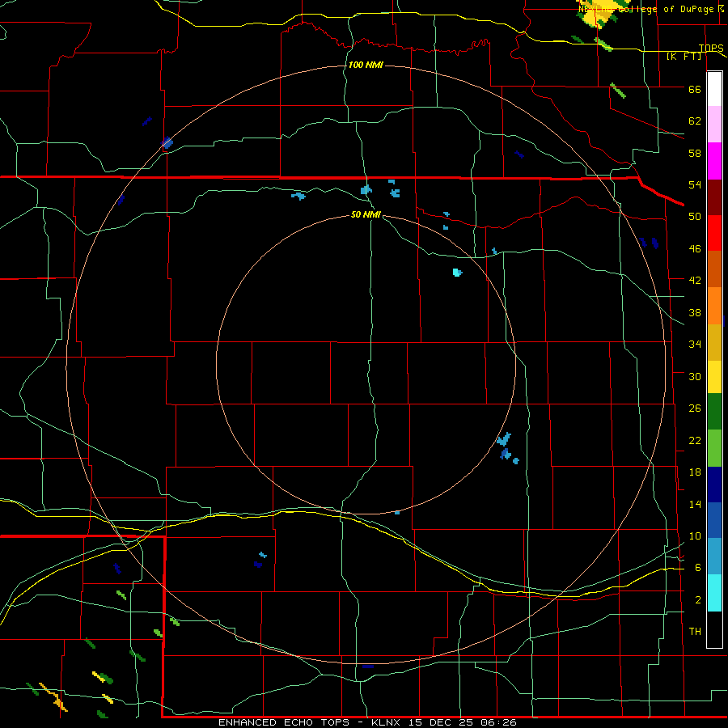Click the legend value '30'
Viewport: 728px width, 728px height.
click(695, 376)
